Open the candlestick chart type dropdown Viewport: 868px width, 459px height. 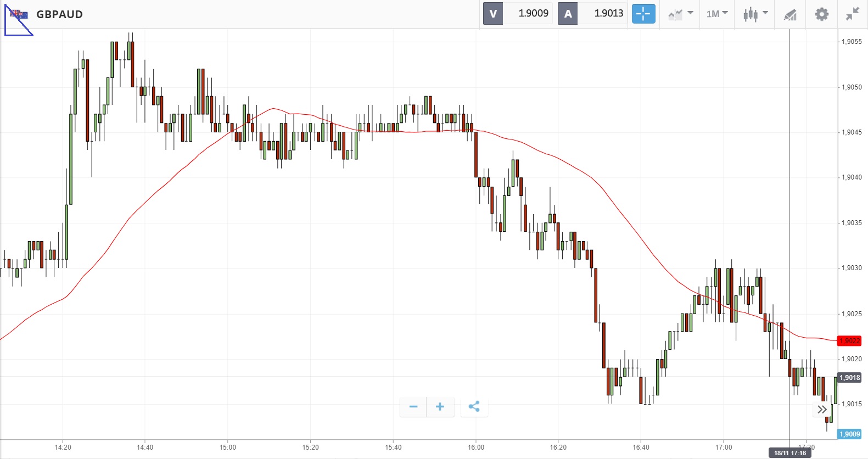755,14
